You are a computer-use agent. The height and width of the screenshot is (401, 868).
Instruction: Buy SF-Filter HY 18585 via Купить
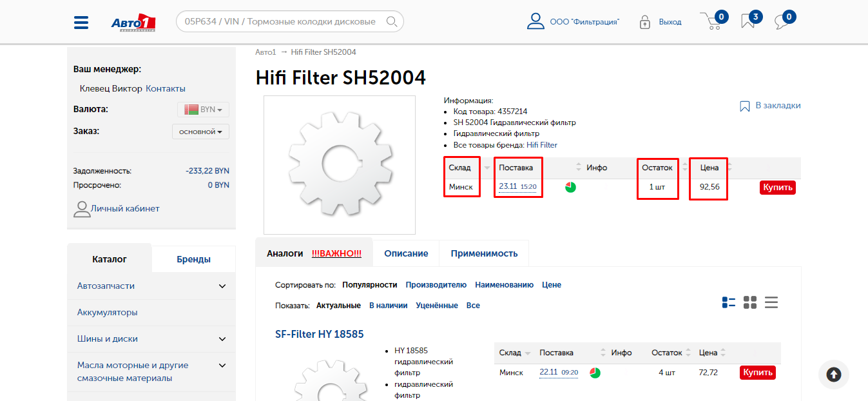758,373
